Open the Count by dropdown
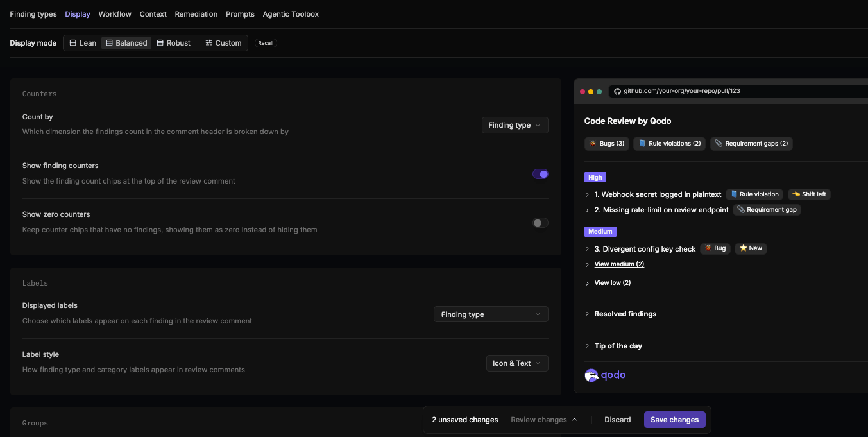The width and height of the screenshot is (868, 437). pos(515,125)
